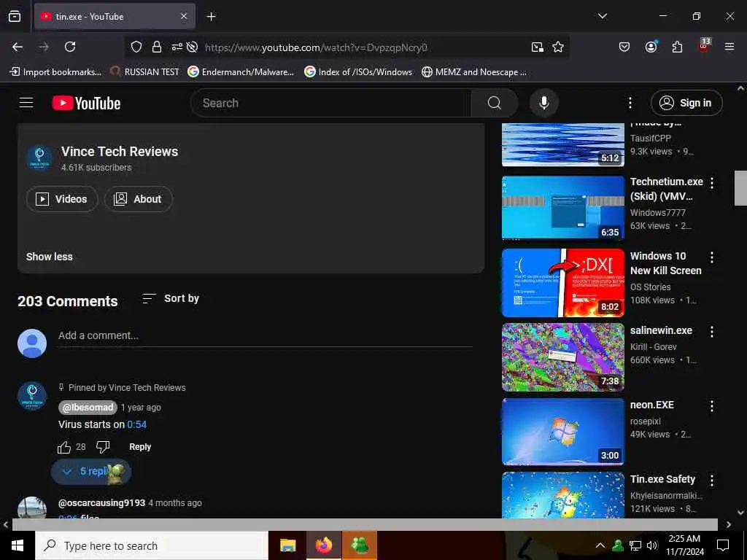Dislike the pinned comment with thumbs-down
The image size is (747, 560).
click(103, 447)
